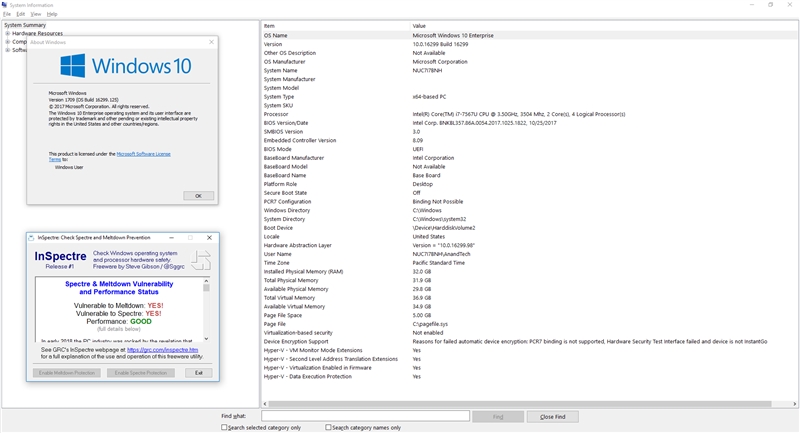
Task: Click OK in About Windows dialog
Action: pyautogui.click(x=198, y=196)
